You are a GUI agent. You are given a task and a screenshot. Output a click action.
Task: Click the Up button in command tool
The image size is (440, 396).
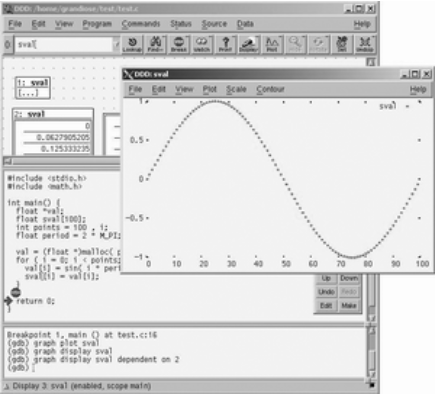[x=326, y=278]
